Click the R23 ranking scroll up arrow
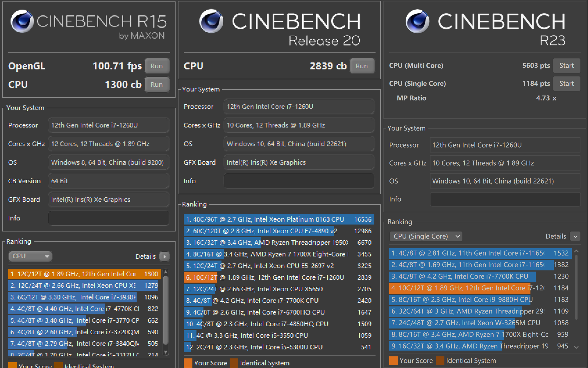588x368 pixels. (576, 251)
